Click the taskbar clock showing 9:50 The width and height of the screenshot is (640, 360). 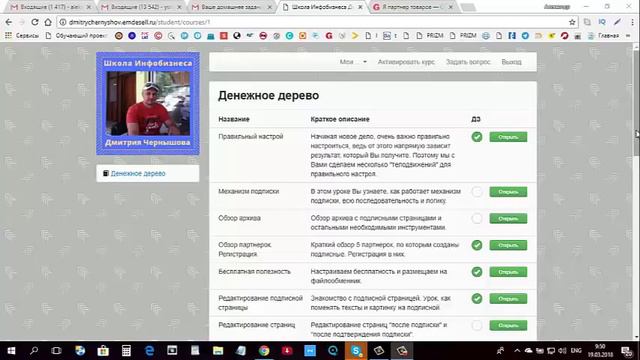point(600,351)
